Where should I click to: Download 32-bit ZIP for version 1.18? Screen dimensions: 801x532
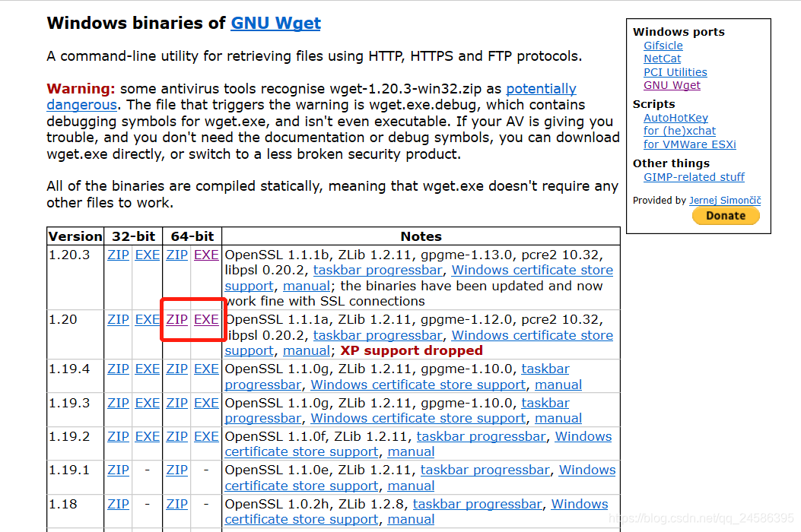click(x=118, y=505)
